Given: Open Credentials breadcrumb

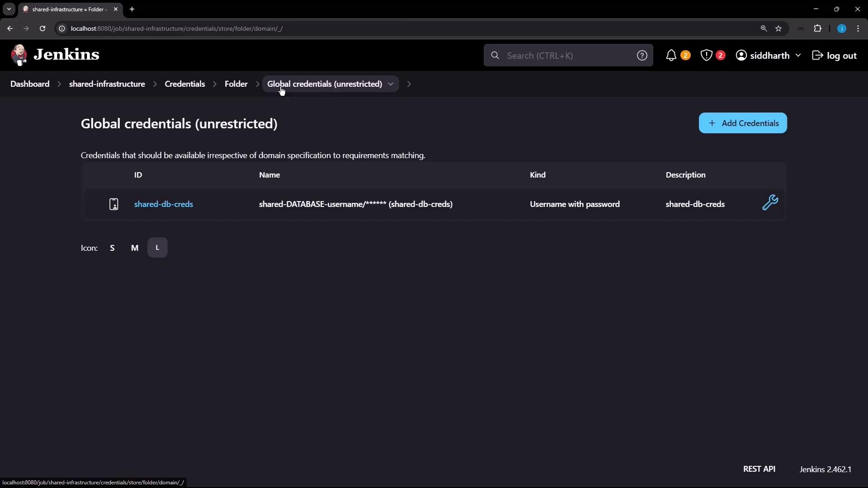Looking at the screenshot, I should click(x=185, y=84).
